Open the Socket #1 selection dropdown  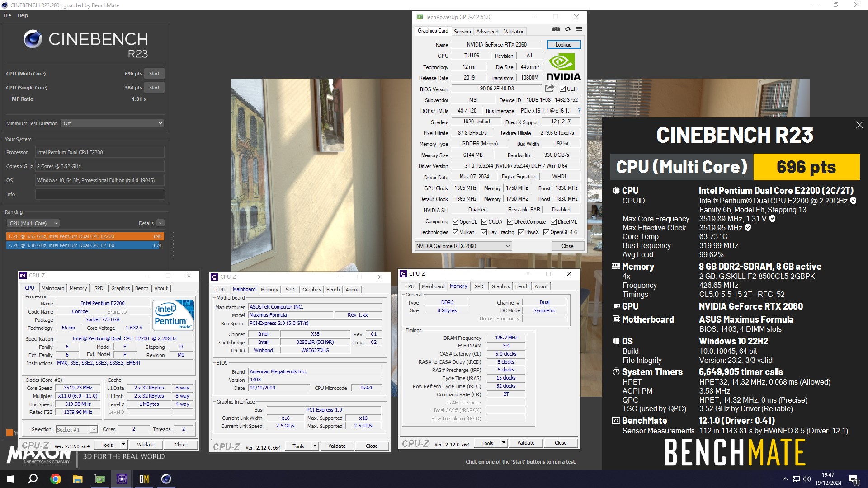(76, 430)
